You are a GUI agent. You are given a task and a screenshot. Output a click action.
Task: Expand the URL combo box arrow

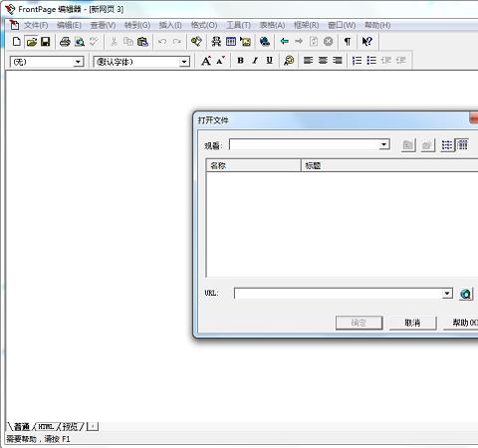447,294
